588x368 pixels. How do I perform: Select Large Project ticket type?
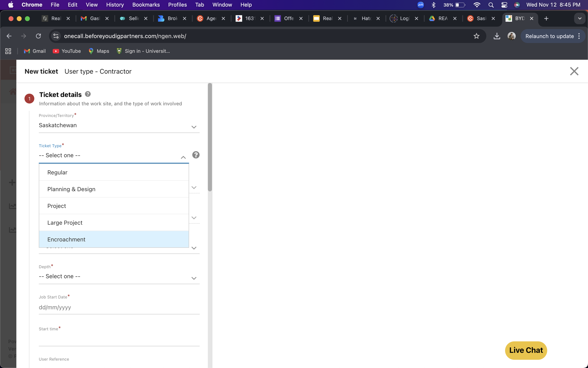click(114, 223)
